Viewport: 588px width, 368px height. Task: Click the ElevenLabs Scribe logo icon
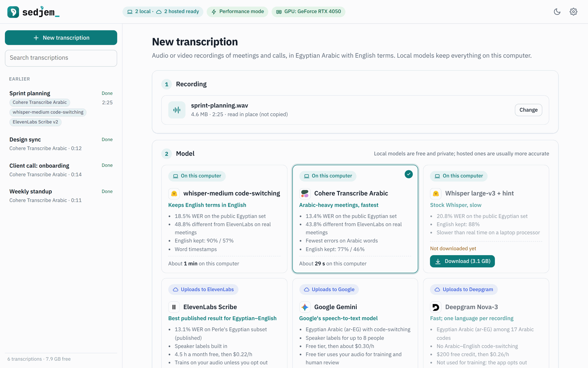(x=174, y=307)
